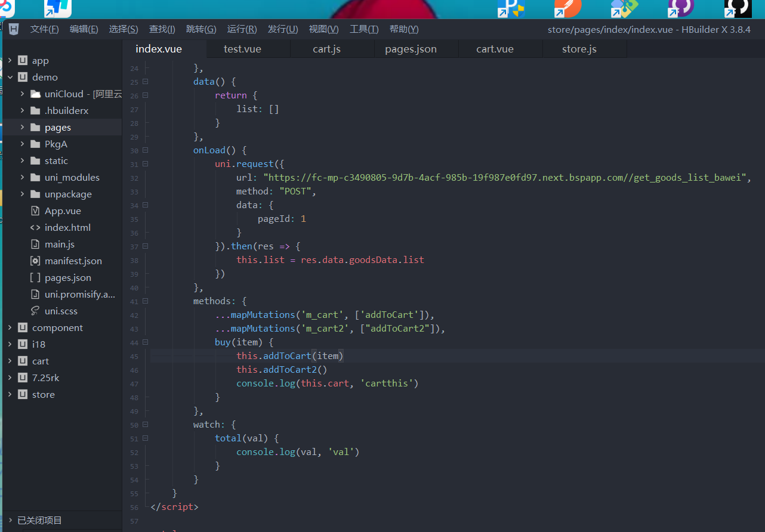Fold the data() block at line 25
The width and height of the screenshot is (765, 532).
[146, 82]
